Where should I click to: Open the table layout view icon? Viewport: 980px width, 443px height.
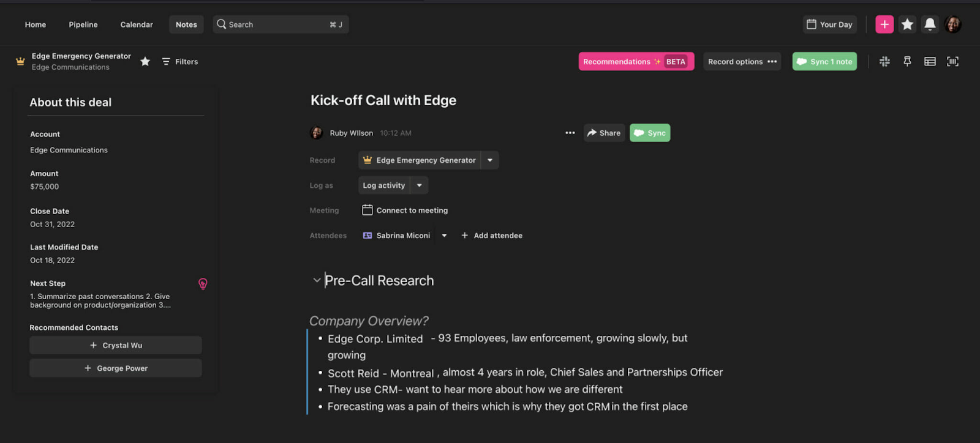click(x=930, y=61)
